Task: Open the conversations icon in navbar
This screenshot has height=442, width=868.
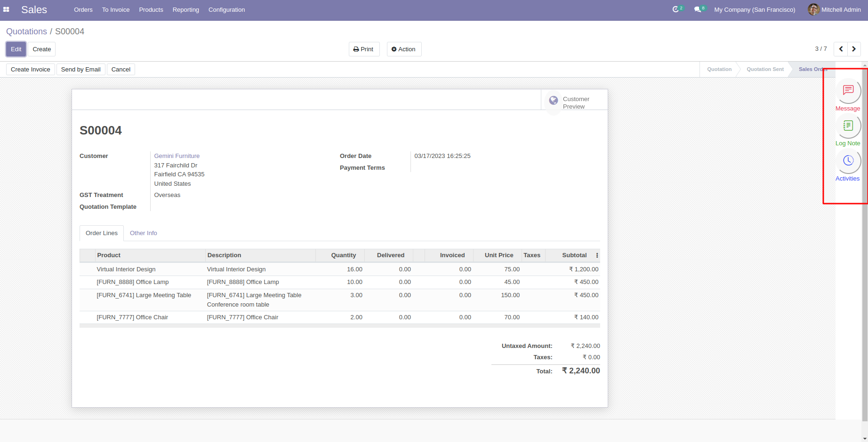Action: tap(698, 9)
